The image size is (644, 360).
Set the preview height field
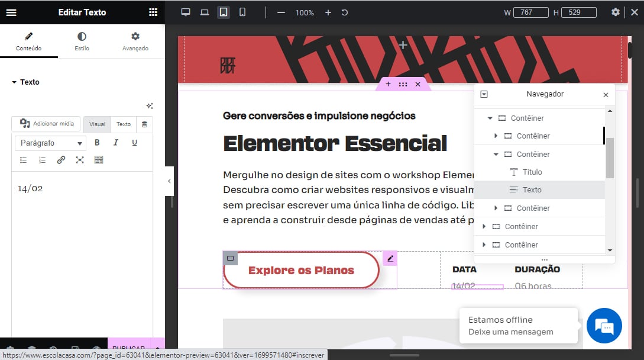point(579,12)
